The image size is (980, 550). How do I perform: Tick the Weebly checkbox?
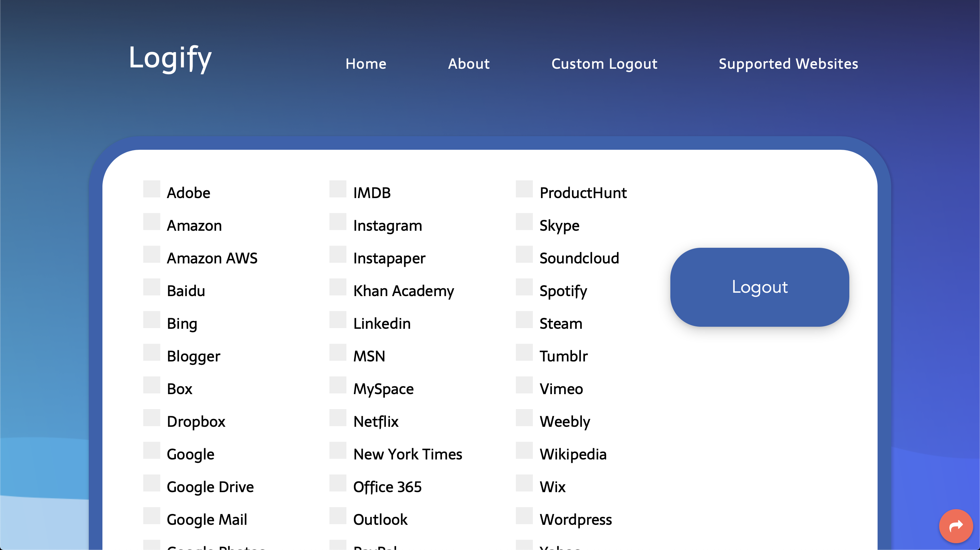pos(524,418)
